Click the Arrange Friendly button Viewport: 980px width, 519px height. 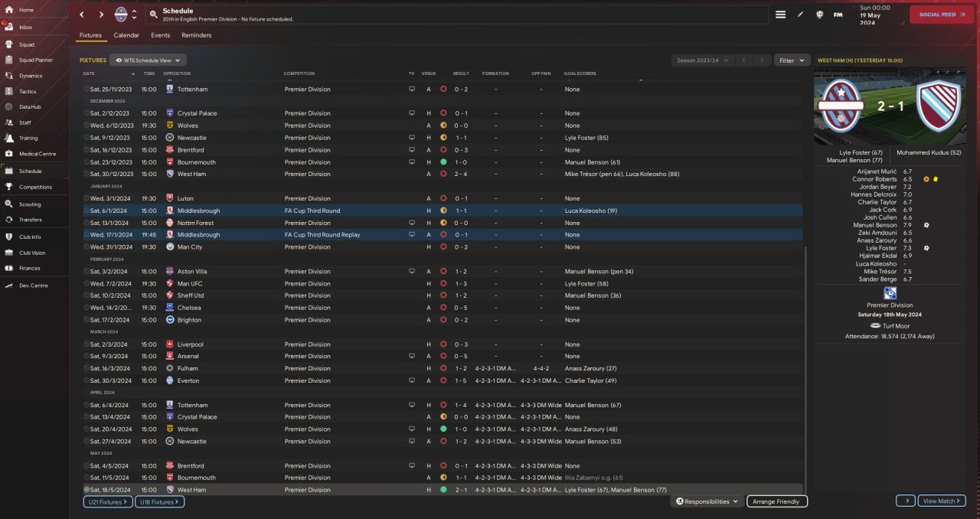776,501
